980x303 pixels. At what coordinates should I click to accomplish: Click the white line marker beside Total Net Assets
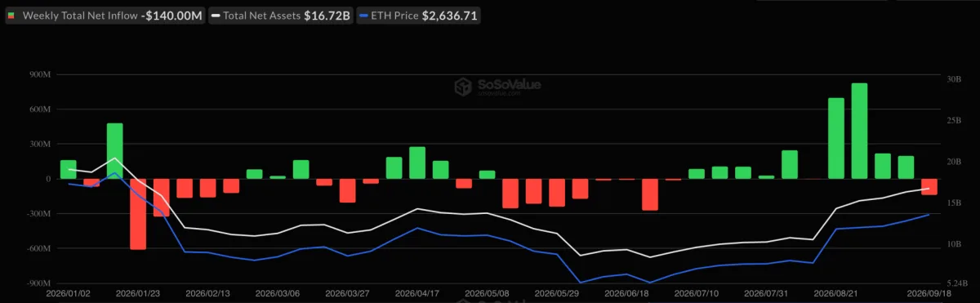(x=216, y=16)
